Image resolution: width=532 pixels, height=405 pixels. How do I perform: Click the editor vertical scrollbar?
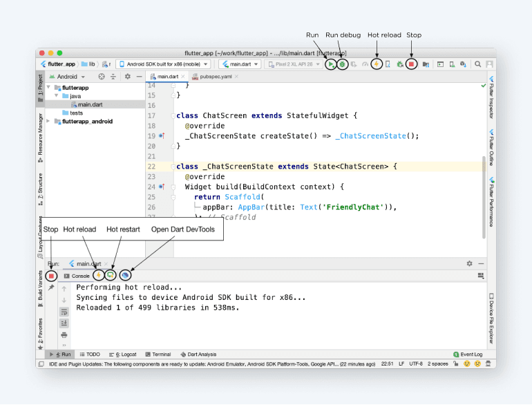[x=484, y=197]
